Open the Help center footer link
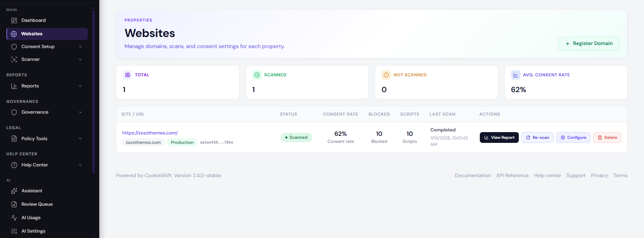Viewport: 644px width, 238px height. tap(547, 175)
